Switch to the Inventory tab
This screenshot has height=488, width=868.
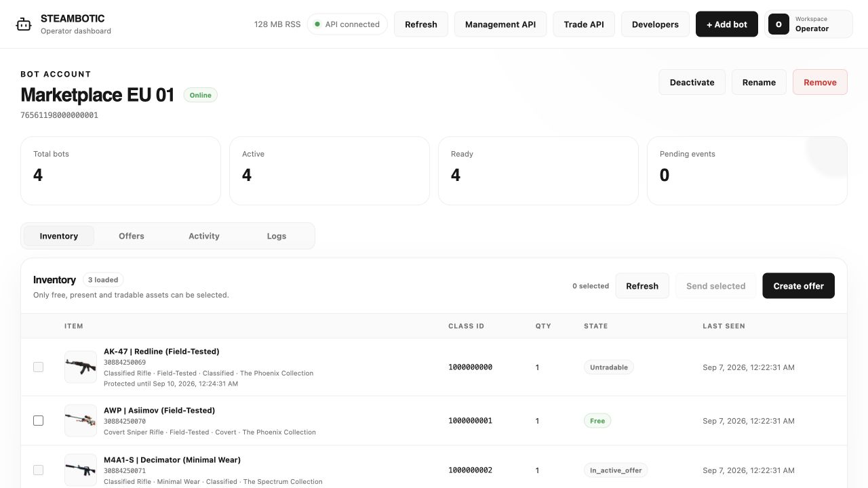(59, 236)
